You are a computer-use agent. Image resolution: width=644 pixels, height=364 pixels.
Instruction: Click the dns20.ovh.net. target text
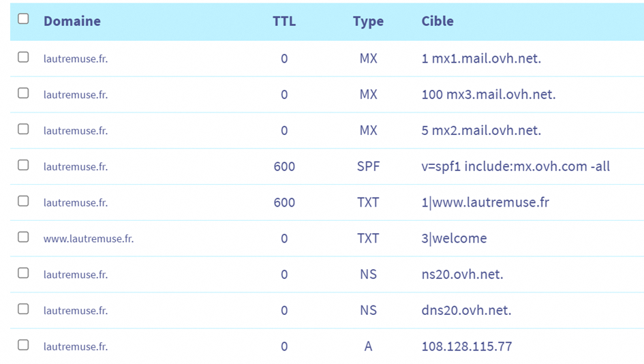click(466, 311)
